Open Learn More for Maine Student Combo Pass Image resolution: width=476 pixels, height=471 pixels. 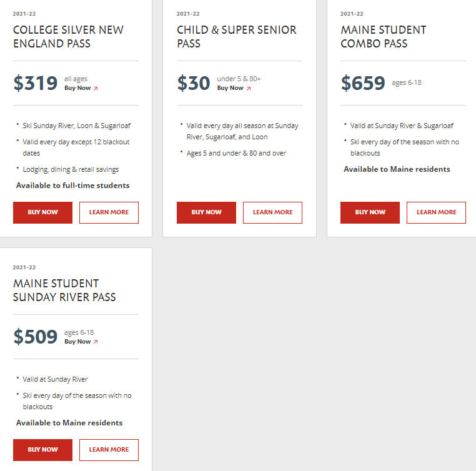pos(436,212)
